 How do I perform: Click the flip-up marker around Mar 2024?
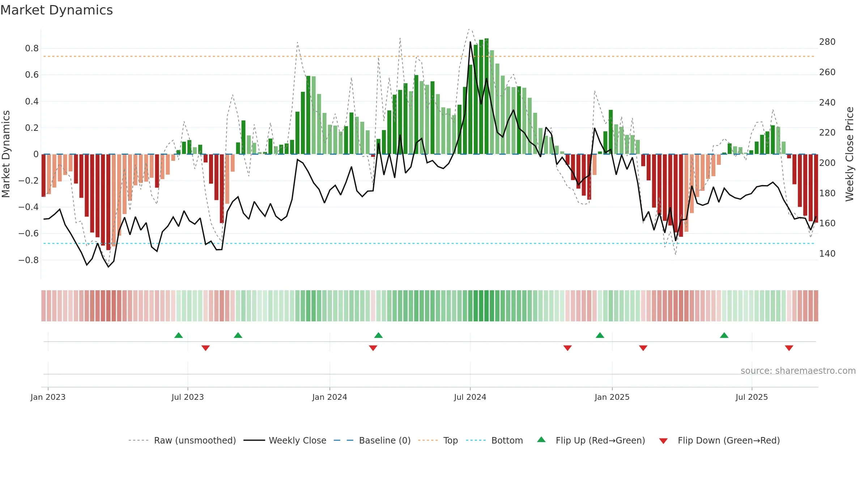(378, 335)
